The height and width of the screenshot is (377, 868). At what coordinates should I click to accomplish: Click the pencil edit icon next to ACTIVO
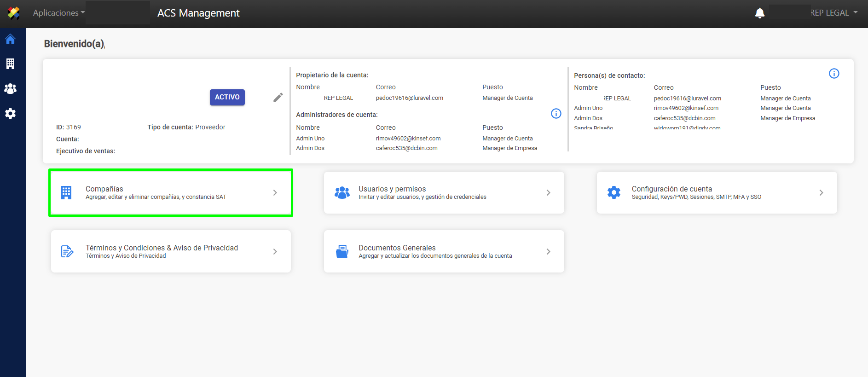tap(278, 98)
